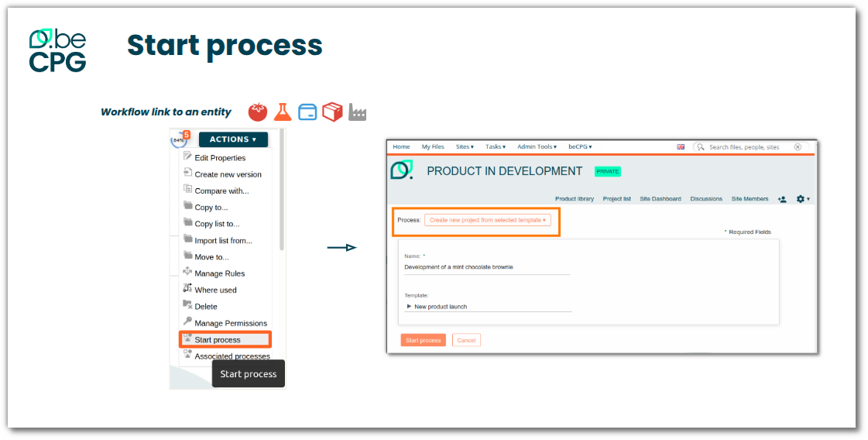Image resolution: width=868 pixels, height=440 pixels.
Task: Select Copy to... action
Action: [211, 208]
